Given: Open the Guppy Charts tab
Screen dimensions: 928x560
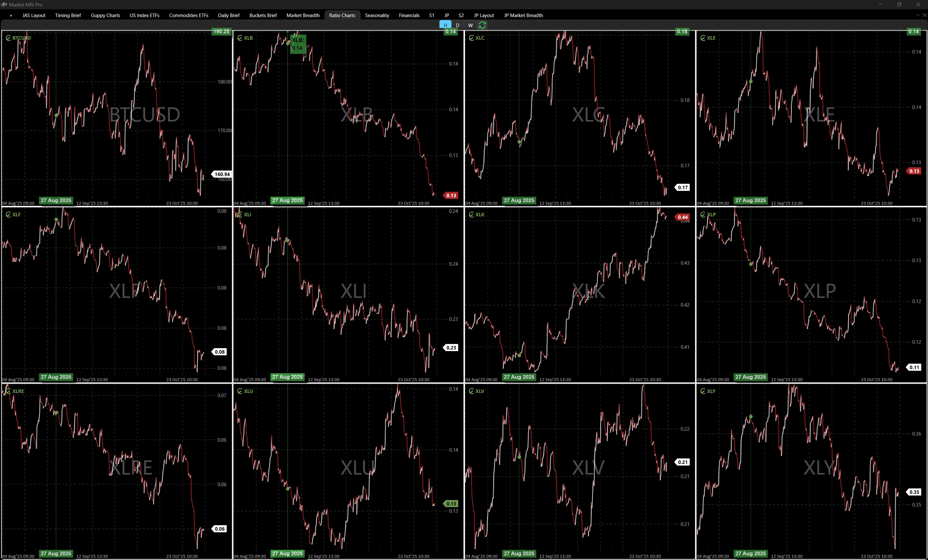Looking at the screenshot, I should pyautogui.click(x=105, y=15).
